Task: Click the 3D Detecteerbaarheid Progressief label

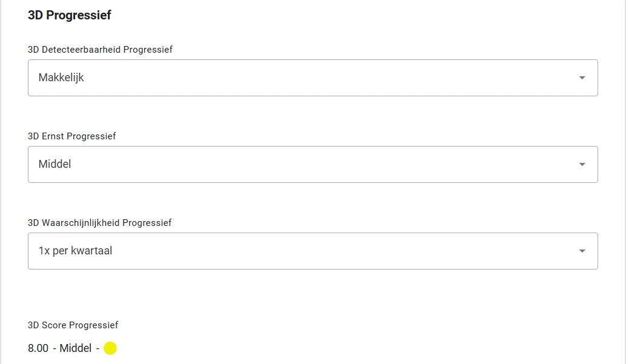Action: coord(100,50)
